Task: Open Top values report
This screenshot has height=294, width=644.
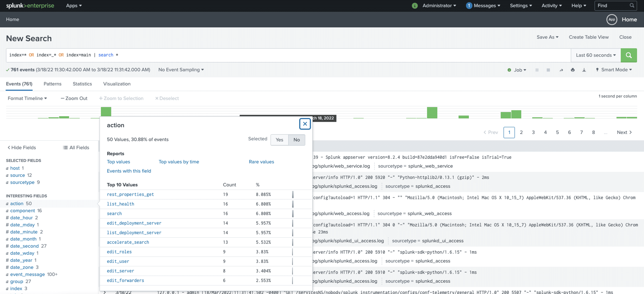Action: (x=118, y=162)
